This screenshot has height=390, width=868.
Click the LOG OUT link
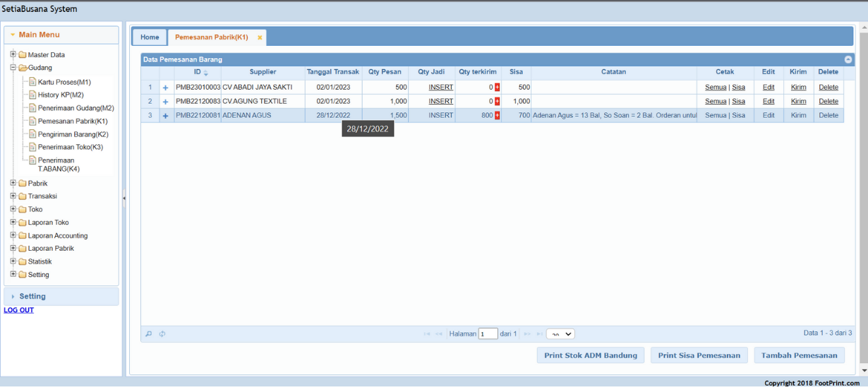(19, 310)
